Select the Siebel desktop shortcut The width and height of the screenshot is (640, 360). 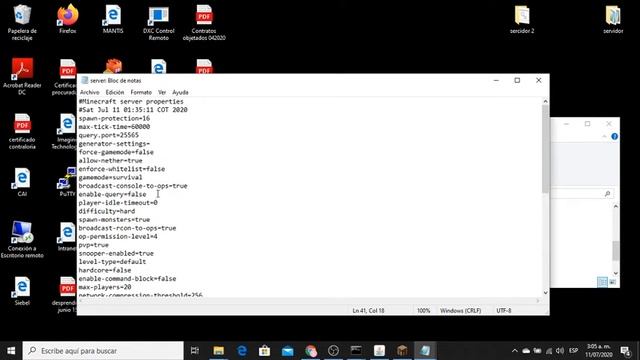pos(22,291)
